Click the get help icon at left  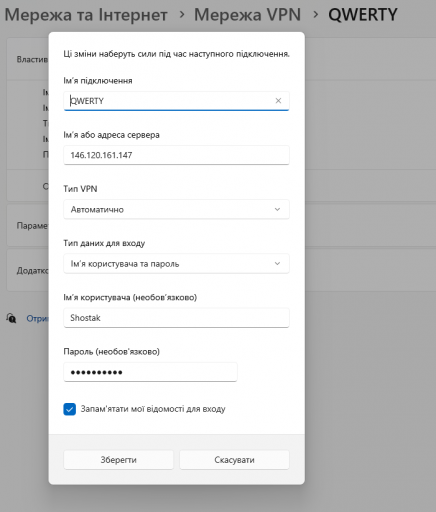click(11, 318)
